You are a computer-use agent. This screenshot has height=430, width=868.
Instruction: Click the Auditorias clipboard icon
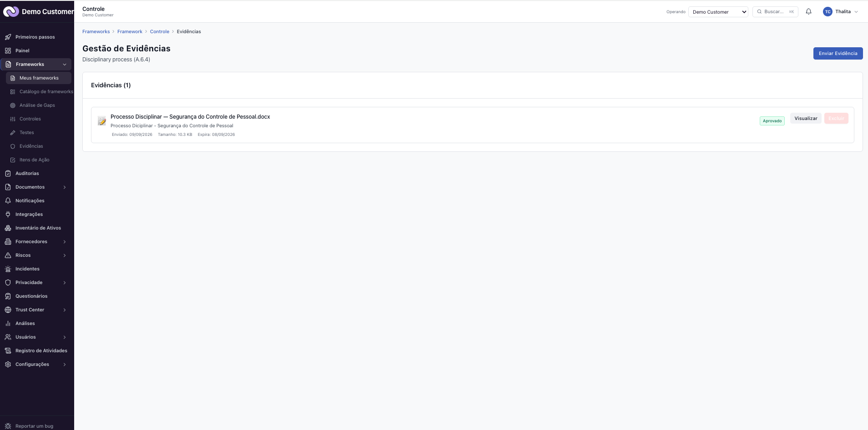pyautogui.click(x=8, y=173)
